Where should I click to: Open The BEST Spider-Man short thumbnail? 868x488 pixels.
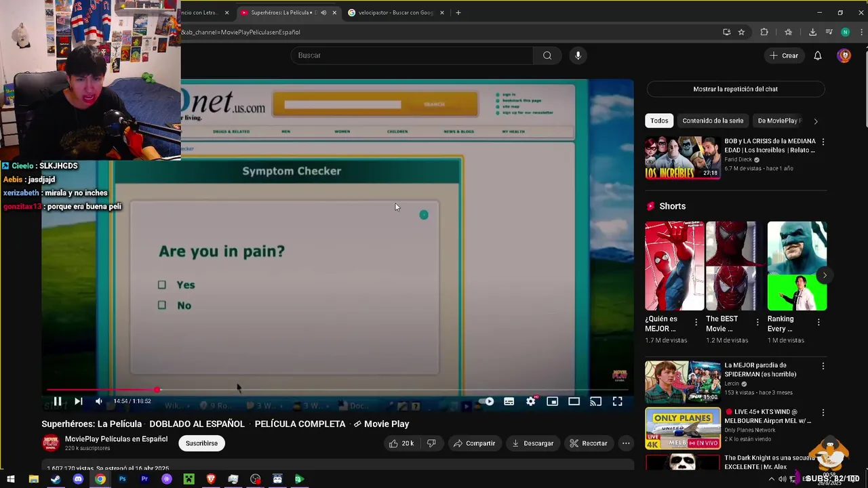pos(736,266)
